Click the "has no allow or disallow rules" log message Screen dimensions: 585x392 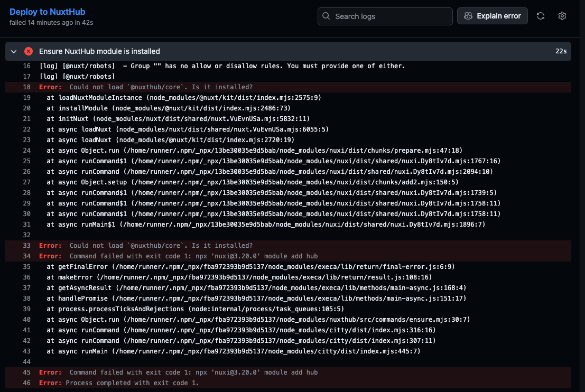222,66
